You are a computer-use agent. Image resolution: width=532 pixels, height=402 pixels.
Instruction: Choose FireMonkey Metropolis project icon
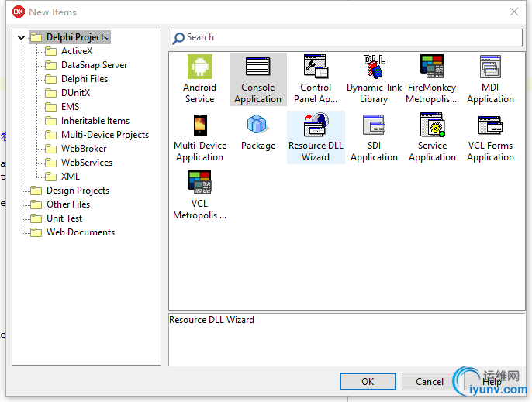[432, 67]
